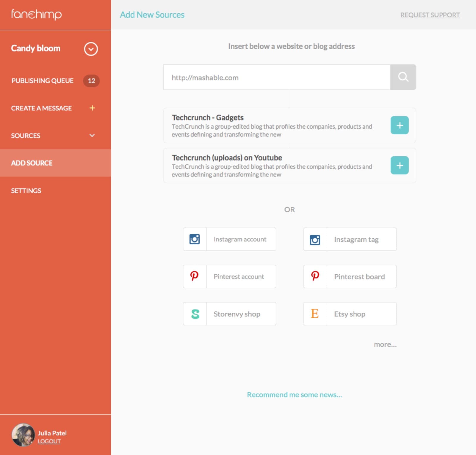Expand the Candy bloom account menu
Screen dimensions: 476x455
click(91, 49)
